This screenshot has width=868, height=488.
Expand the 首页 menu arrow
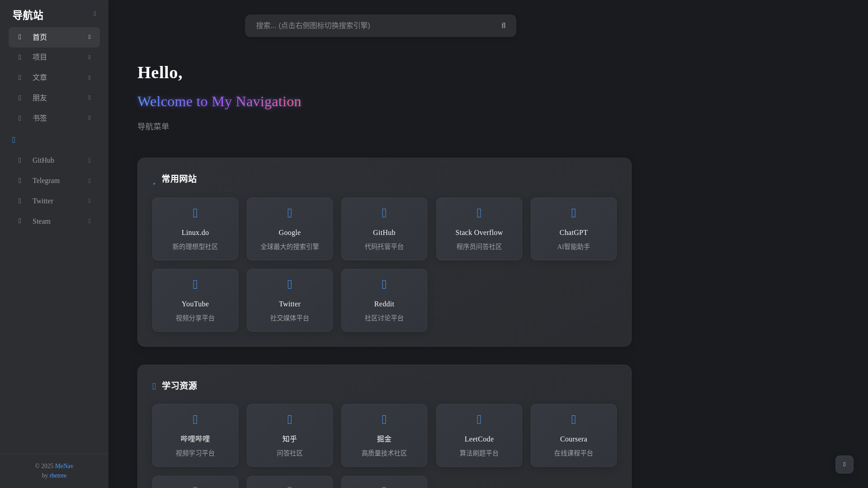click(x=90, y=37)
